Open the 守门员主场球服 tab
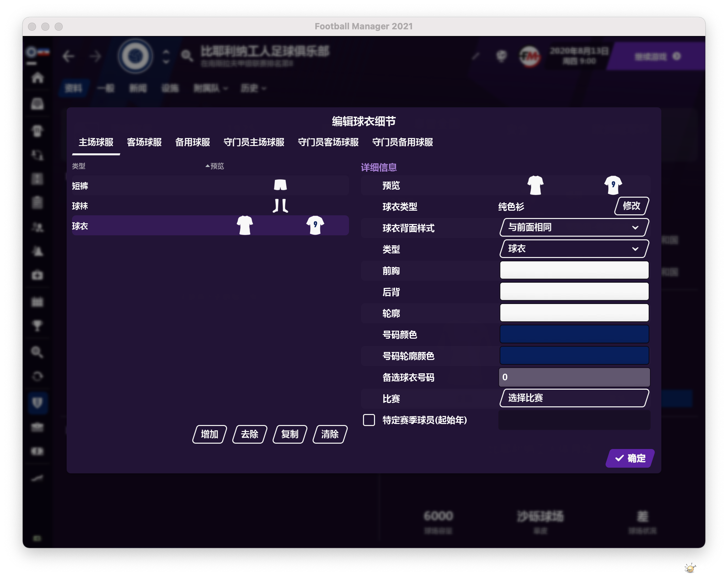Viewport: 728px width, 576px height. [254, 142]
